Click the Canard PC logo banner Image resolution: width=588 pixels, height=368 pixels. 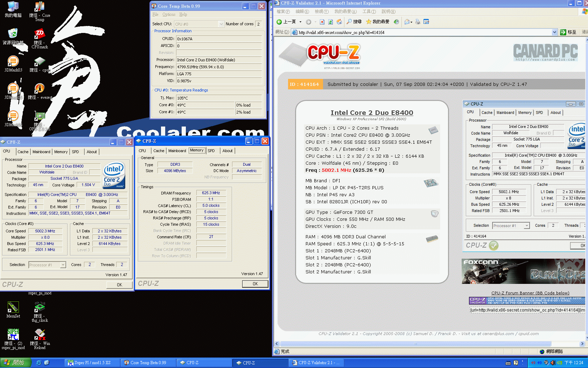tap(545, 53)
